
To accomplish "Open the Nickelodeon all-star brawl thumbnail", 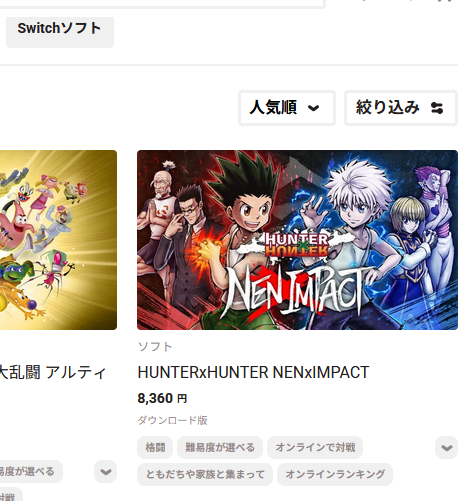I will pyautogui.click(x=58, y=240).
